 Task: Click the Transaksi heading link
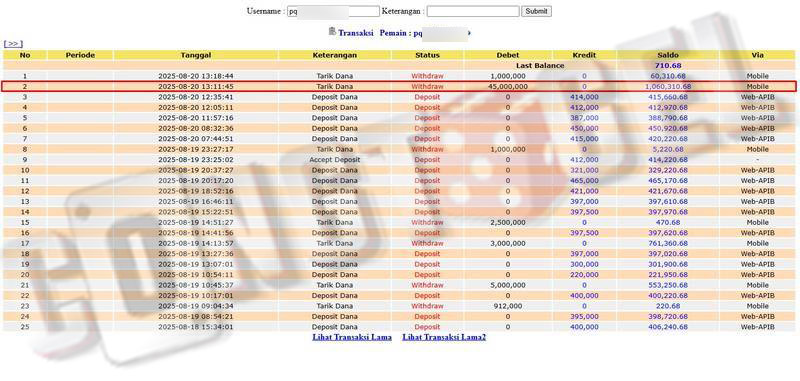tap(356, 33)
